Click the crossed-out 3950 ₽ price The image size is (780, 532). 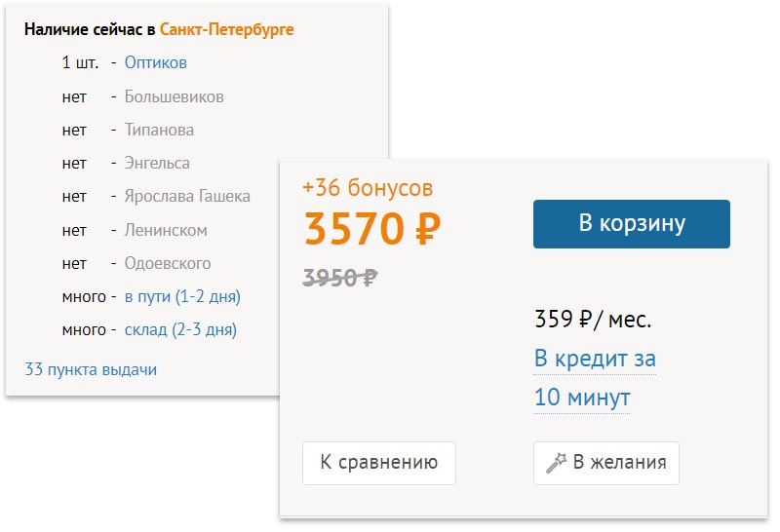point(340,278)
